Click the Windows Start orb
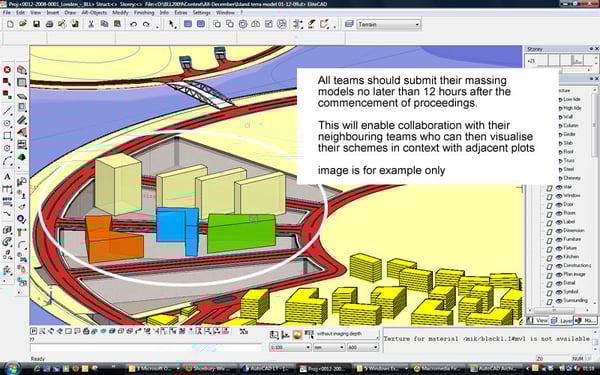Image resolution: width=600 pixels, height=375 pixels. pos(11,368)
